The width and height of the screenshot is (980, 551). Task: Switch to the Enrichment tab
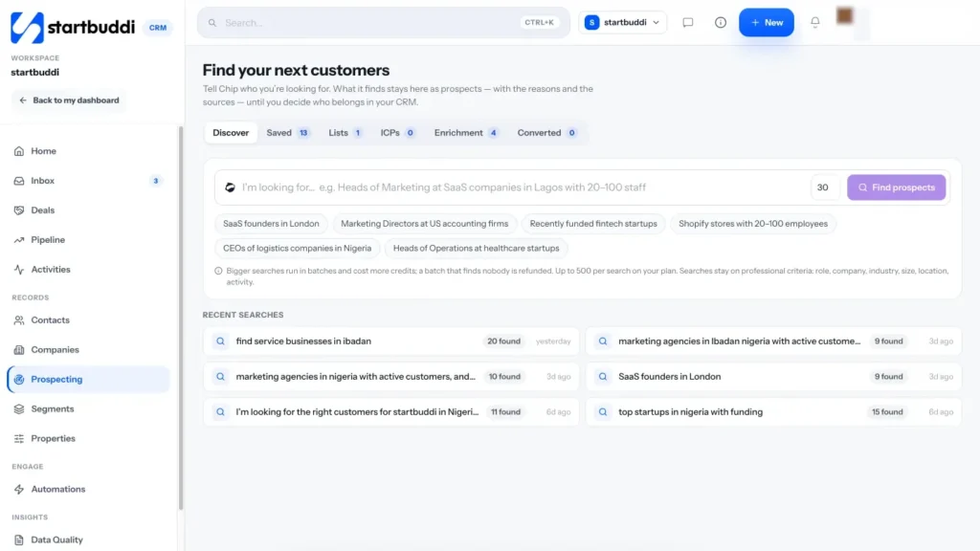pyautogui.click(x=466, y=132)
